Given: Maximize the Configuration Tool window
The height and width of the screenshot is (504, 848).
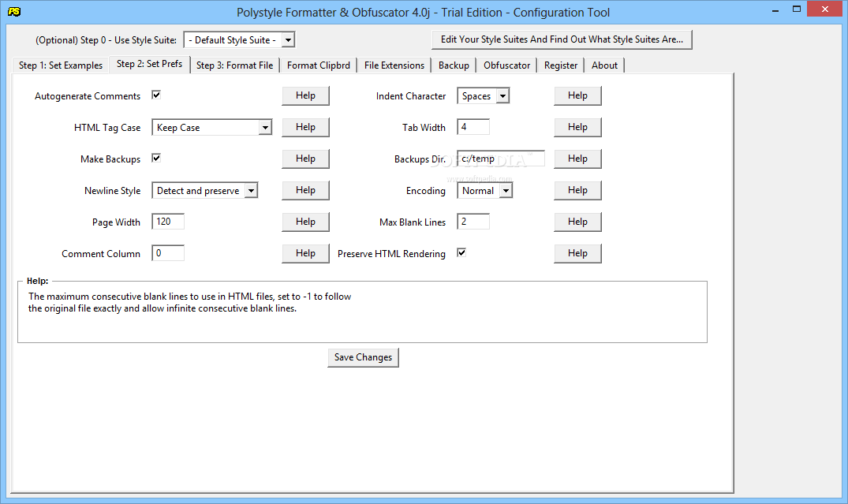Looking at the screenshot, I should tap(796, 9).
